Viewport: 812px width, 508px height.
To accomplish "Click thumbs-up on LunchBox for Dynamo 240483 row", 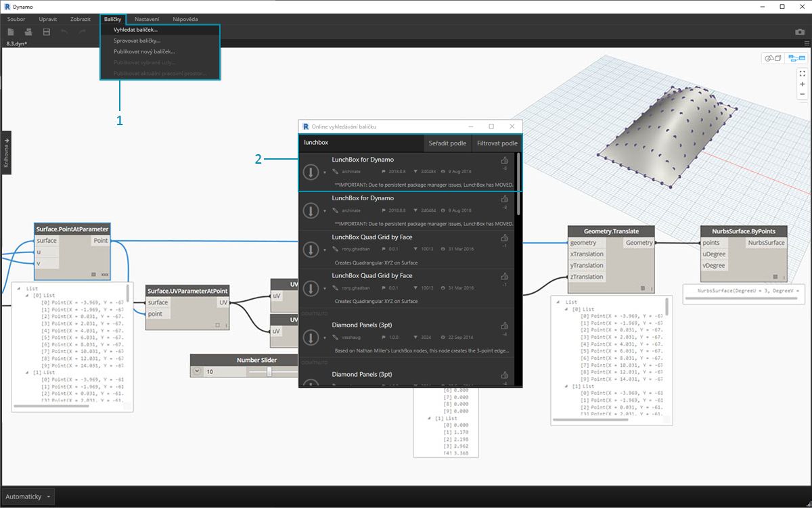I will [x=504, y=161].
